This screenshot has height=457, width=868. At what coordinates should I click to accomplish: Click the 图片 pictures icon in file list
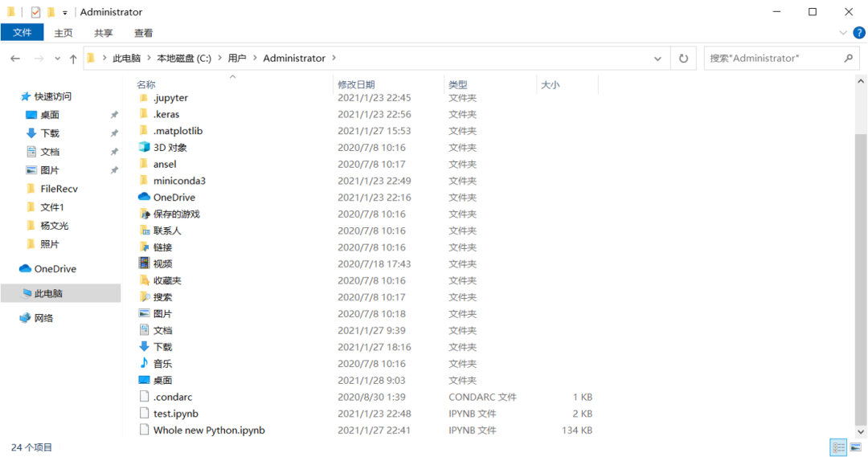click(144, 313)
